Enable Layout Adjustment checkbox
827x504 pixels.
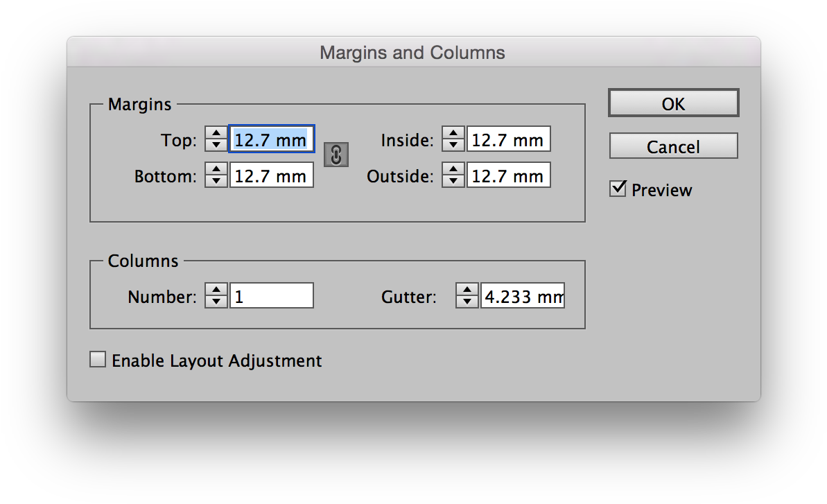[x=98, y=360]
